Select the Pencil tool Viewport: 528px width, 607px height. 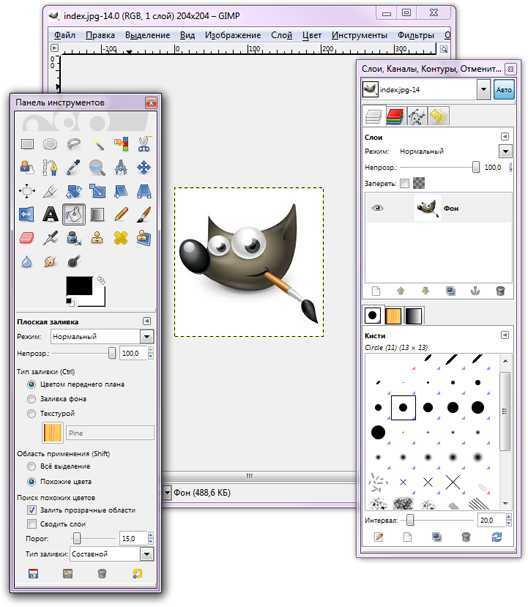[x=121, y=214]
